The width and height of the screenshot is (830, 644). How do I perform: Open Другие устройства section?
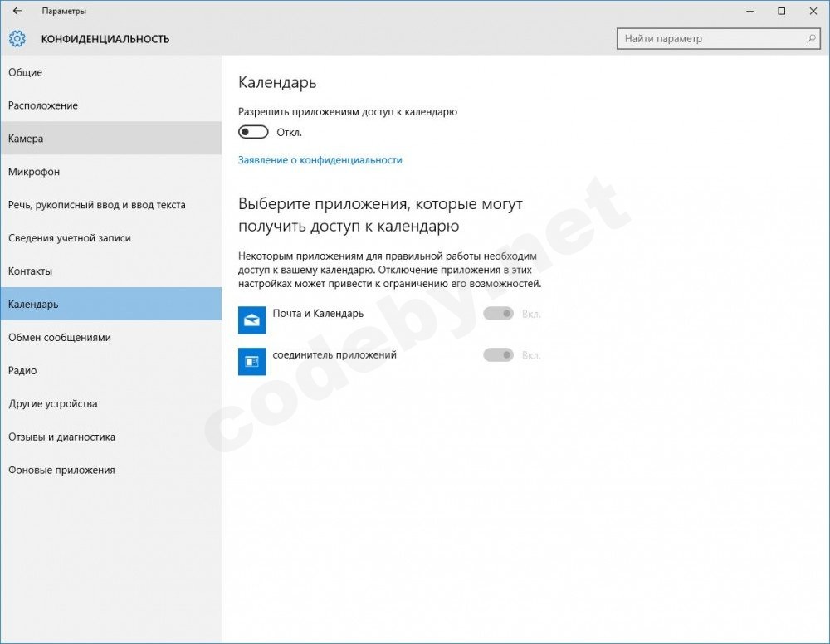tap(110, 403)
